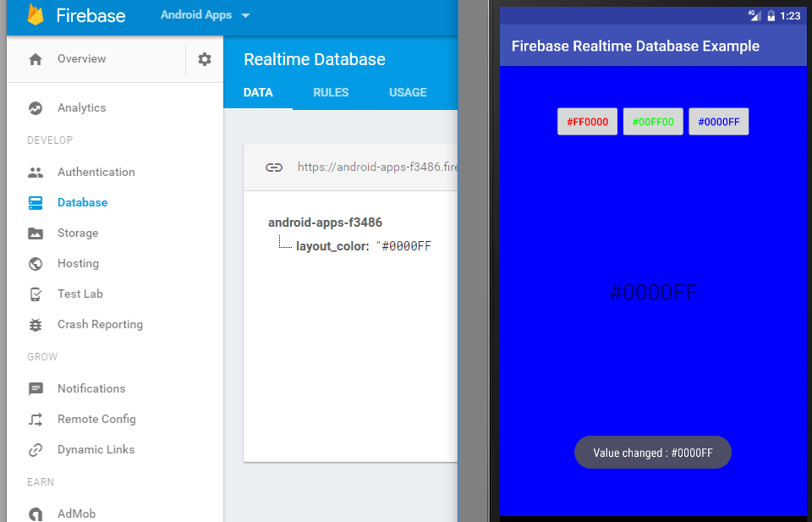
Task: Open Test Lab section
Action: point(80,294)
